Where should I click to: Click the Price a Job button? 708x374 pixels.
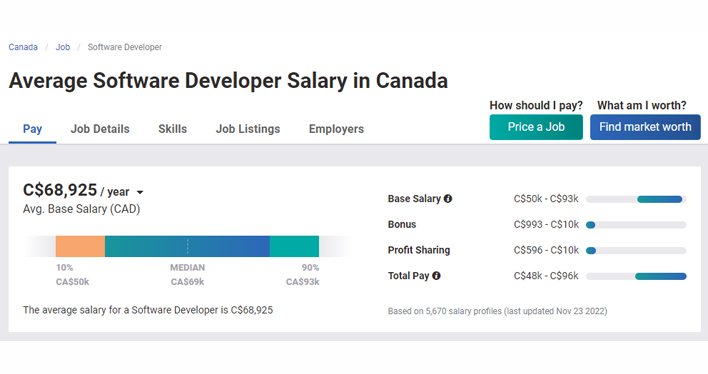tap(536, 127)
